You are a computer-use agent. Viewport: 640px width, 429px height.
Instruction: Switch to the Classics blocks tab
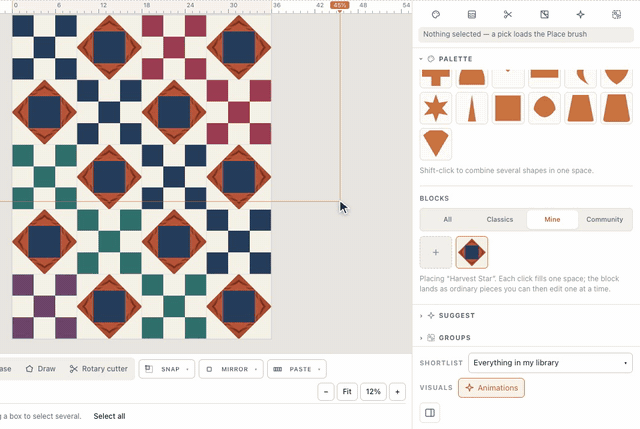500,220
